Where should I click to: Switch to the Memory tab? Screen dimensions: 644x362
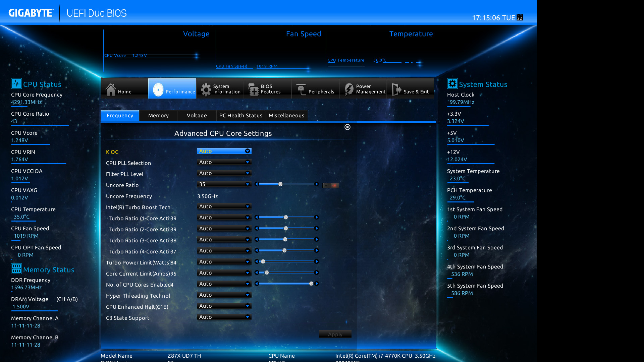pos(158,115)
